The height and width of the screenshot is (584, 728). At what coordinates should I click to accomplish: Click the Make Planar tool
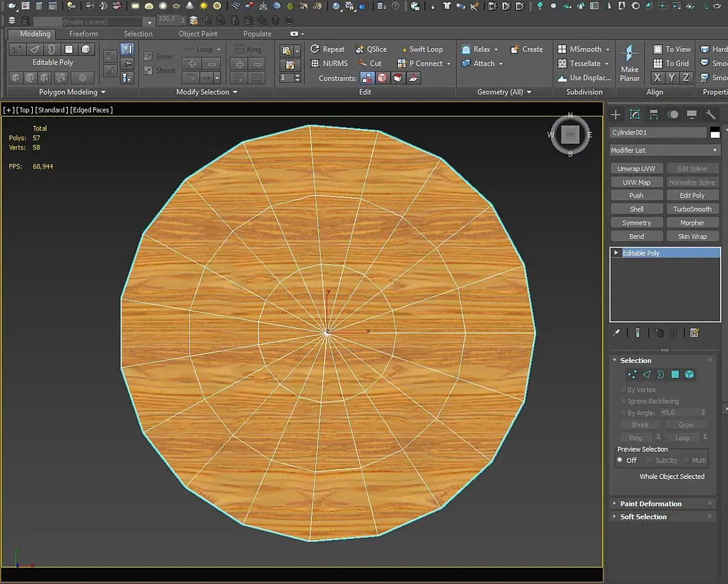click(630, 63)
